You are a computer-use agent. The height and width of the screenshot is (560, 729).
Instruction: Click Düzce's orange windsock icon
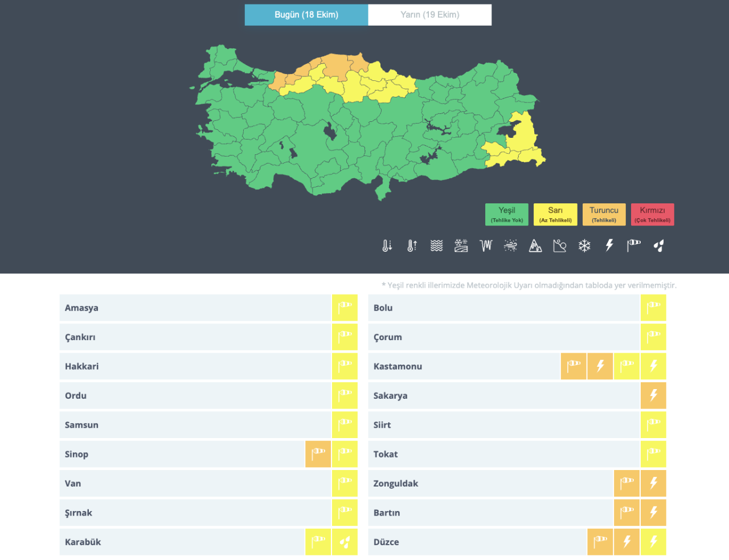click(x=600, y=542)
